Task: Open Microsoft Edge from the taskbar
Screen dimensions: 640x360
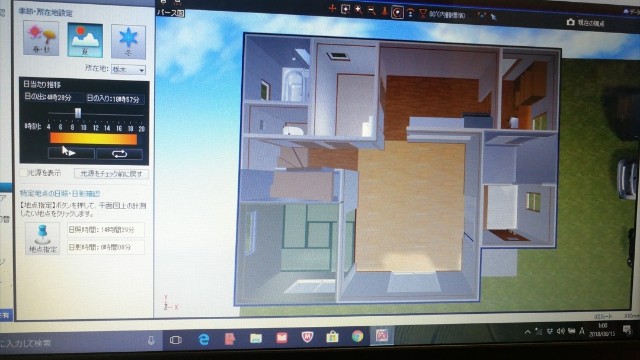Action: [203, 339]
